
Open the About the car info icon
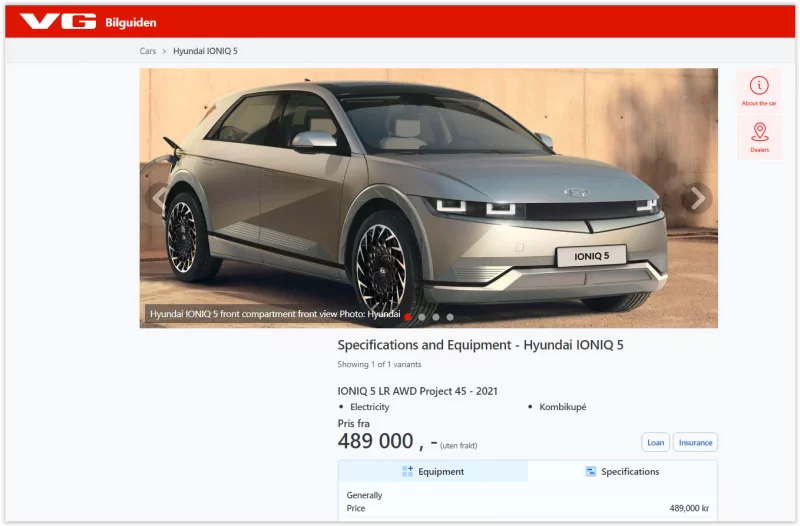coord(759,86)
